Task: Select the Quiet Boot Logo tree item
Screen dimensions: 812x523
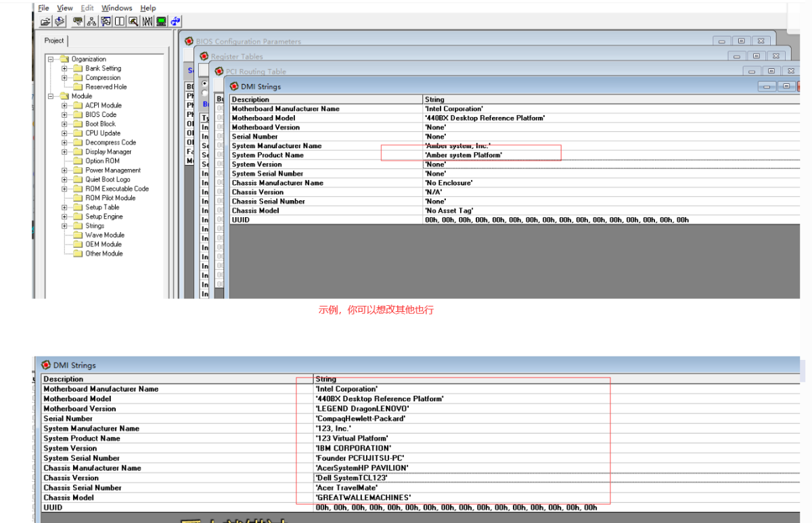Action: 108,180
